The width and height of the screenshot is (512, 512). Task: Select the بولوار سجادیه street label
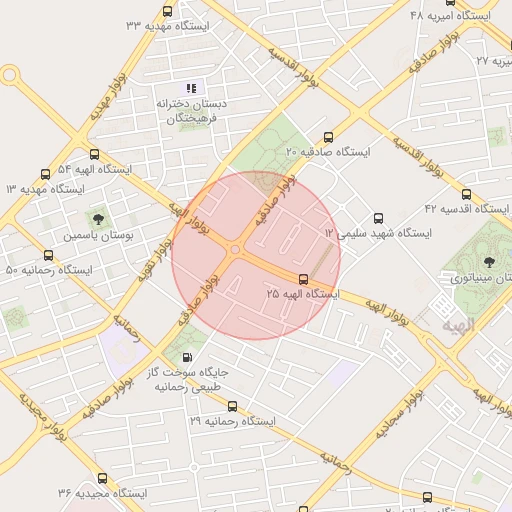[399, 414]
